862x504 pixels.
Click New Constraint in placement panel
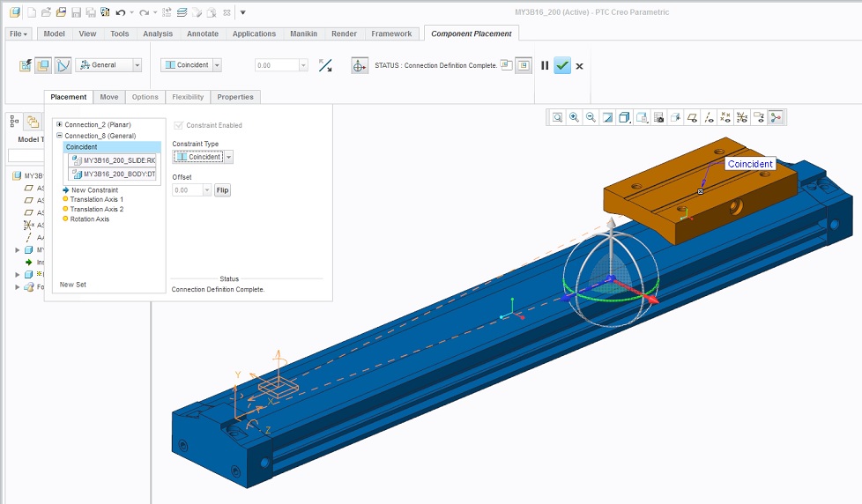(x=94, y=189)
